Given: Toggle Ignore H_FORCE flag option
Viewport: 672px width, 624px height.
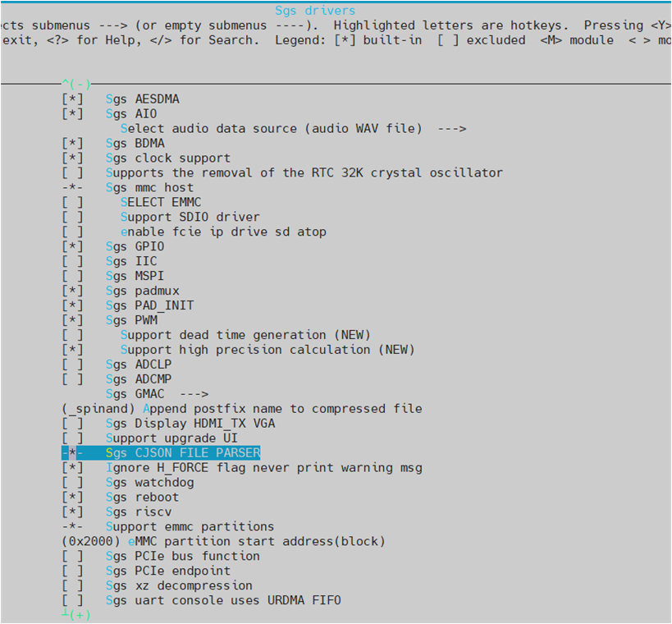Looking at the screenshot, I should tap(72, 468).
